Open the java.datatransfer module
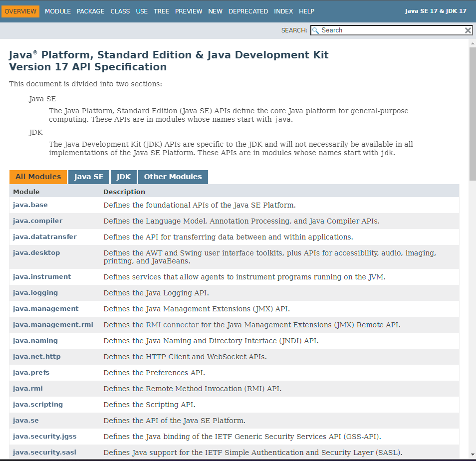The height and width of the screenshot is (461, 476). click(x=44, y=236)
